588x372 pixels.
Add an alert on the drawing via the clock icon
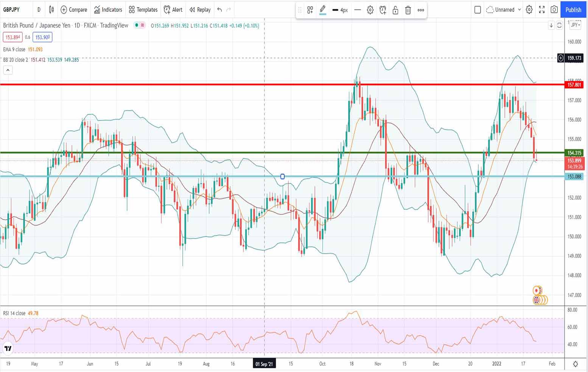click(x=383, y=10)
